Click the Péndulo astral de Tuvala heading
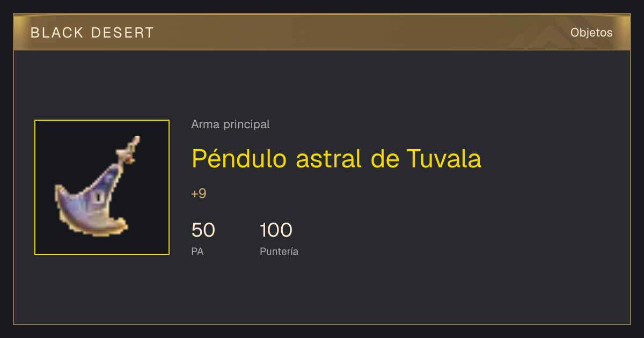Screen dimensions: 644x338 (x=336, y=158)
